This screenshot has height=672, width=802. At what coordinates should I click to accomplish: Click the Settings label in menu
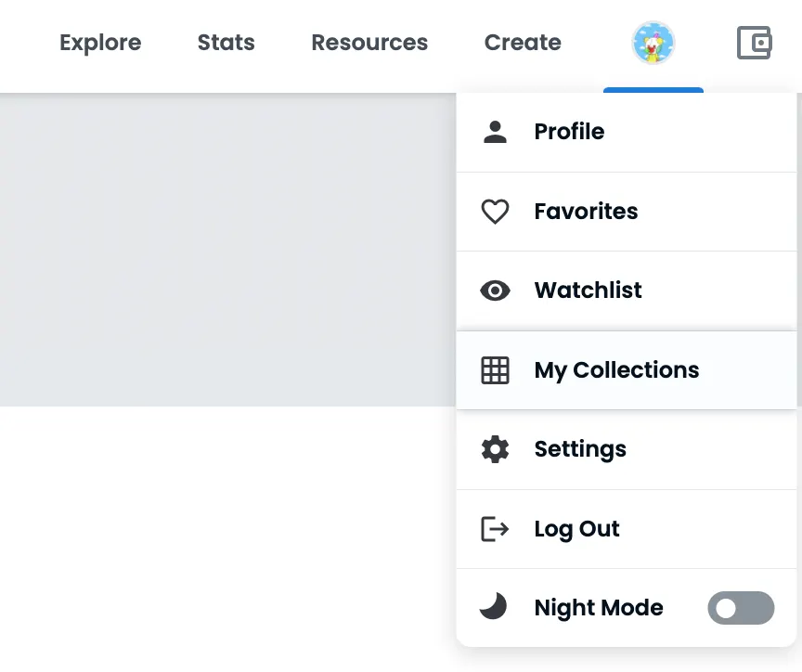click(x=580, y=449)
